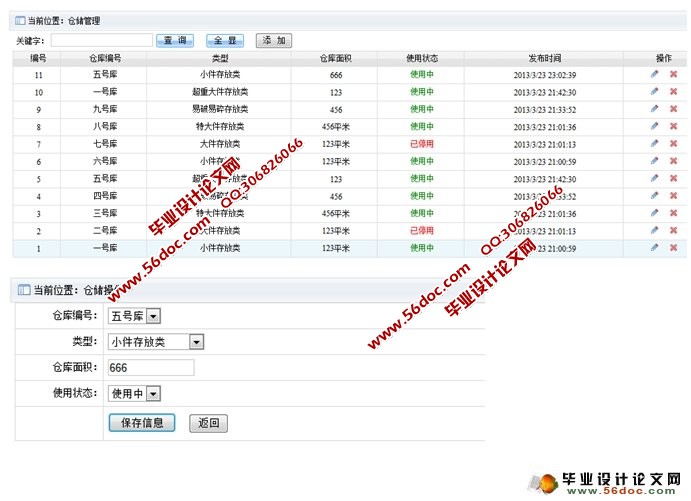Screen dimensions: 691x501
Task: Save the form with 保存信息 button
Action: (141, 423)
